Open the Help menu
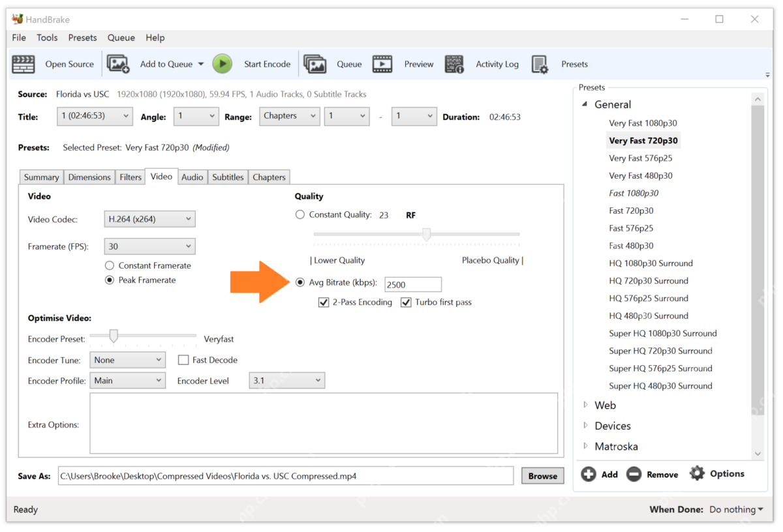The height and width of the screenshot is (532, 783). click(x=155, y=38)
